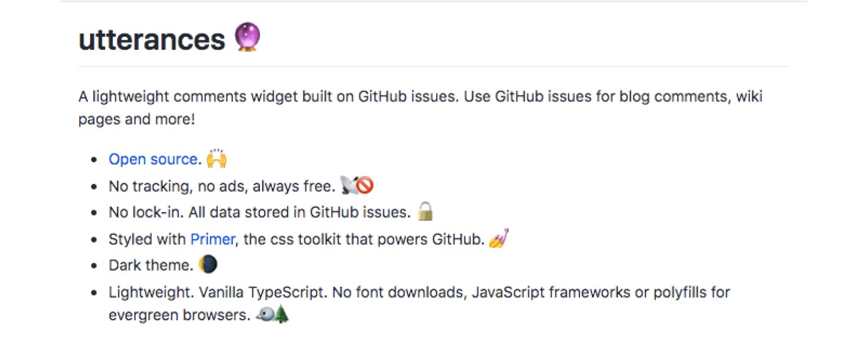Click the dove emoji before the tree
This screenshot has width=868, height=343.
point(265,314)
